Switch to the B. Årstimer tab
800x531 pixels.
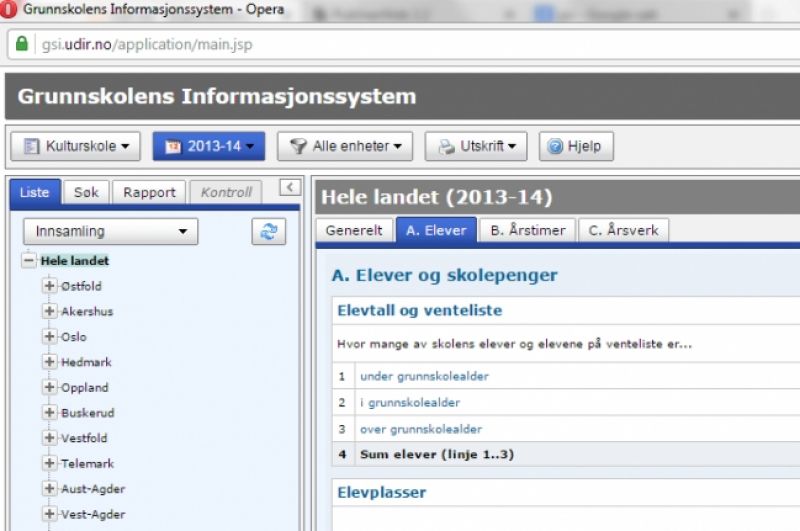pos(527,230)
